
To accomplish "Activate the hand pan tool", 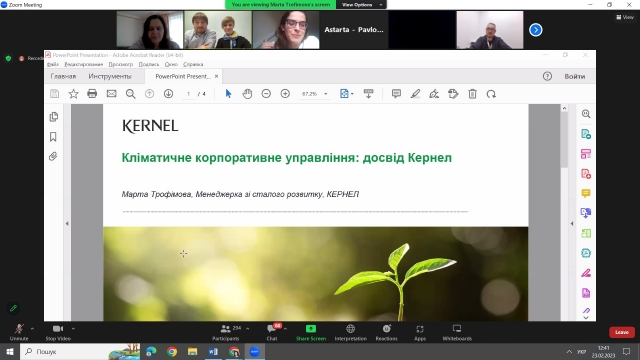I will tap(247, 94).
